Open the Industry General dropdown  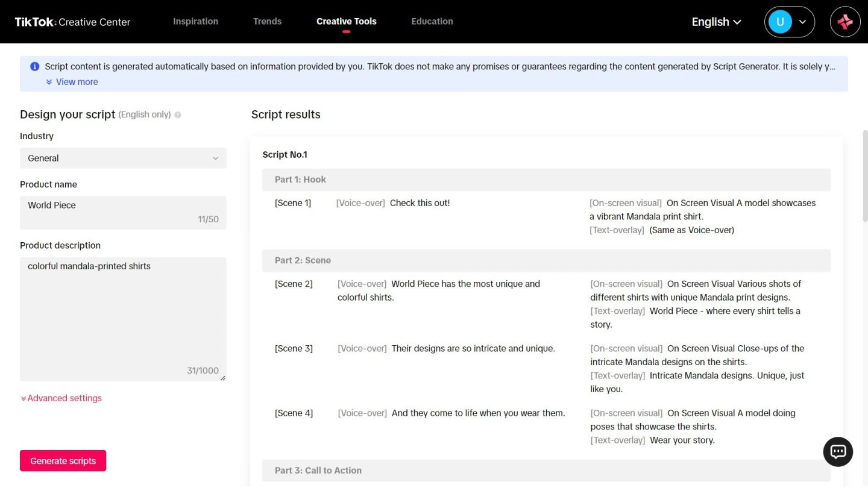(x=123, y=158)
